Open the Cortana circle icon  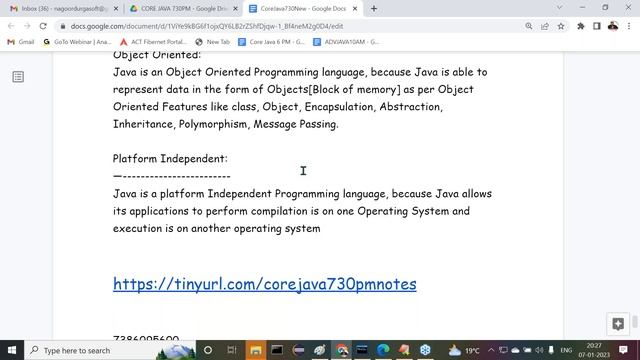pos(208,350)
